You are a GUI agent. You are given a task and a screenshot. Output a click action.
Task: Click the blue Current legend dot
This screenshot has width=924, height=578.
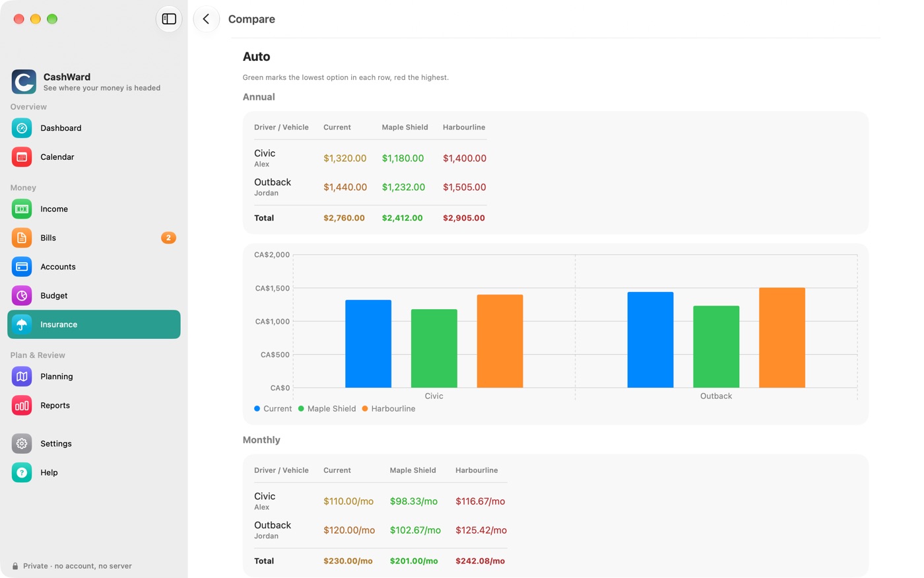(257, 409)
